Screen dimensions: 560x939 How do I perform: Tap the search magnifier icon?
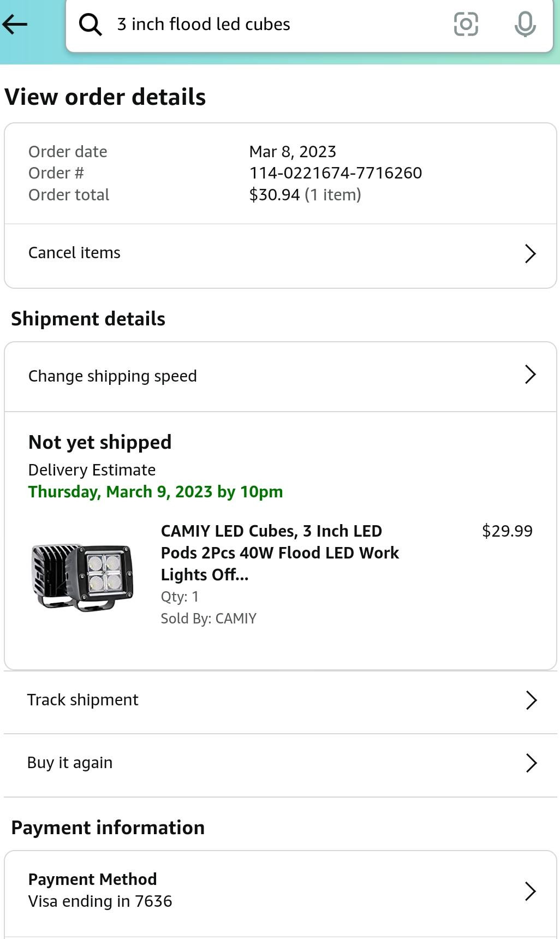click(90, 25)
